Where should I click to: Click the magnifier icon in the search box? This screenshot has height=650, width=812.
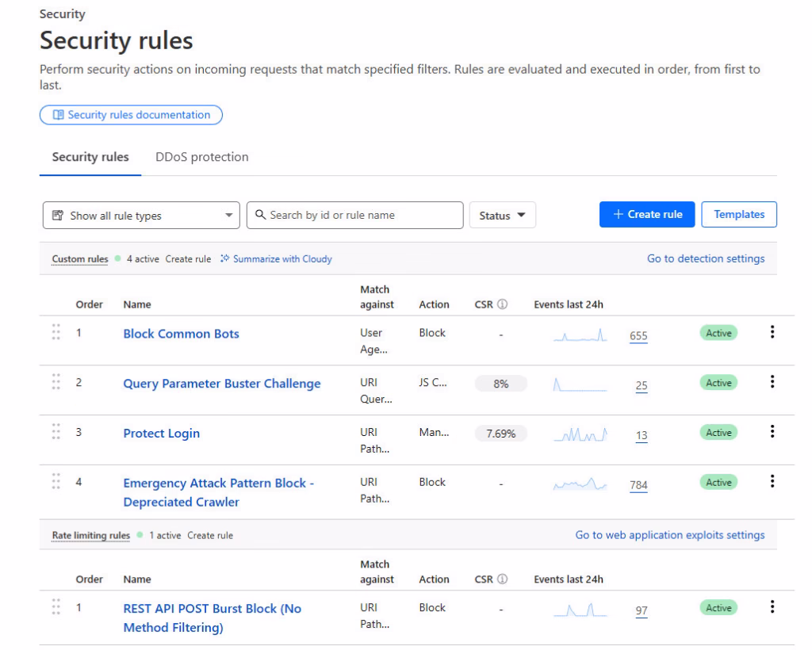tap(260, 214)
